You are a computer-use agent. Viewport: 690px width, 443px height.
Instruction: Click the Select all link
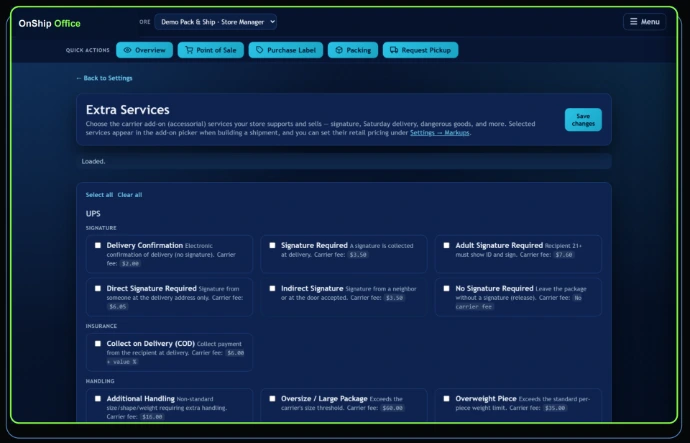point(99,194)
